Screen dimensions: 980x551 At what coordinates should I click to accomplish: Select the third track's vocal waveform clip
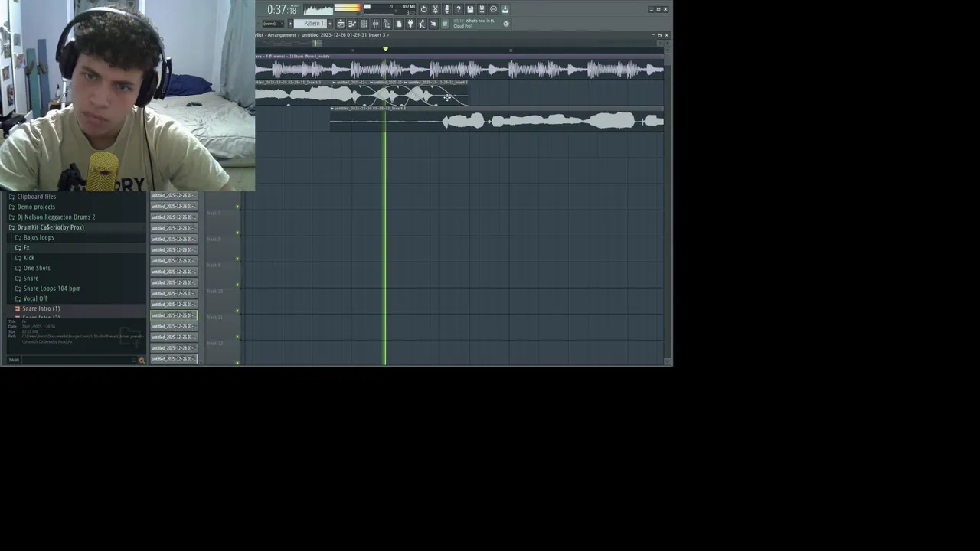[496, 120]
